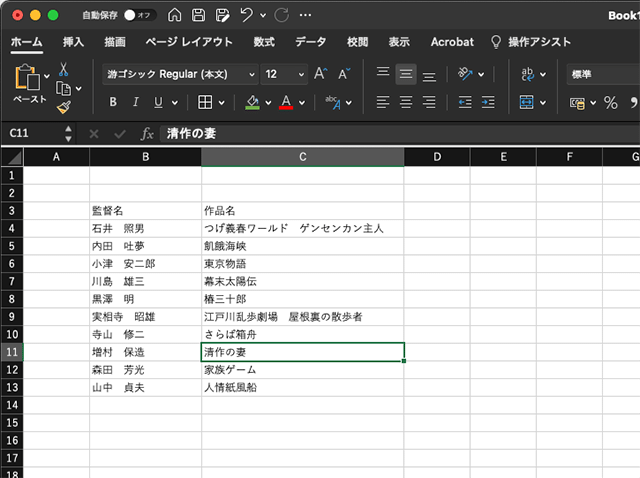Image resolution: width=640 pixels, height=478 pixels.
Task: Click the Borders grid icon
Action: (204, 102)
